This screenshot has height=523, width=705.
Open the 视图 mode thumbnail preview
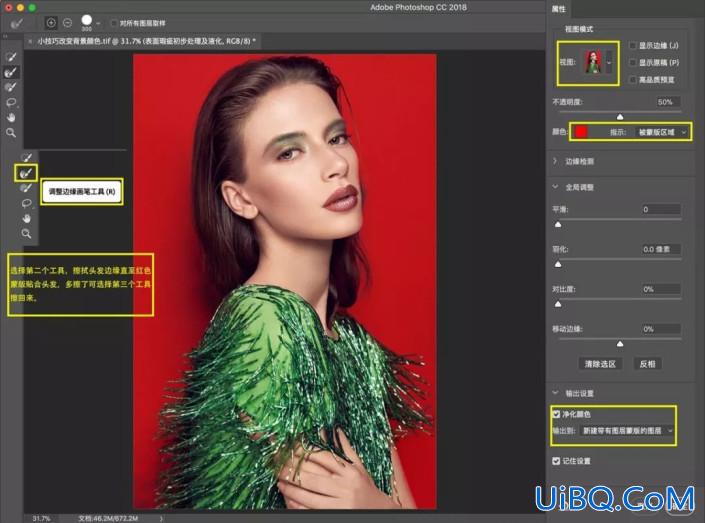pyautogui.click(x=593, y=63)
